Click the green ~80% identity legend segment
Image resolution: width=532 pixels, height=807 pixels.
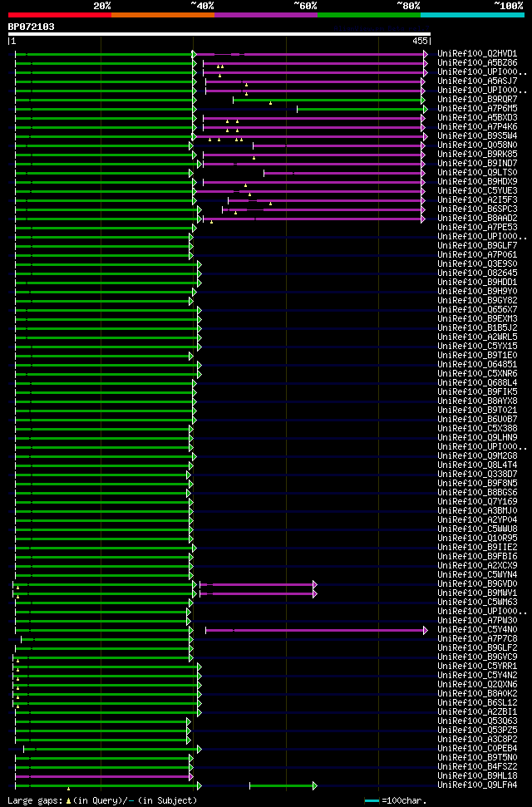coord(369,15)
